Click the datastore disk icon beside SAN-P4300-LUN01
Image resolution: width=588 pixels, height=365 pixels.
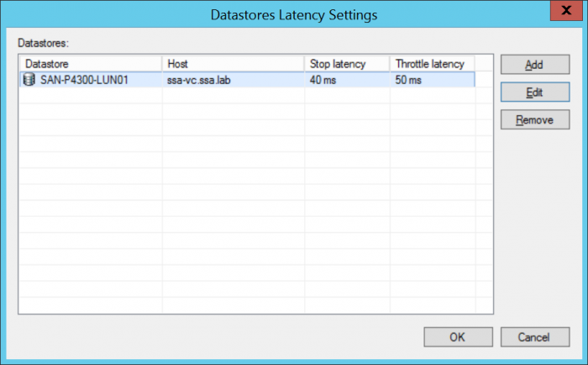(x=31, y=80)
